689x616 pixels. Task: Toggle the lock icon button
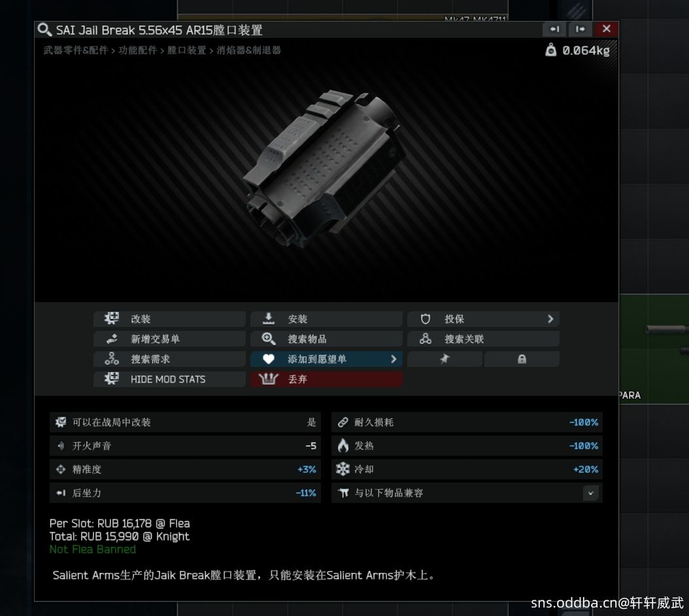click(x=522, y=359)
